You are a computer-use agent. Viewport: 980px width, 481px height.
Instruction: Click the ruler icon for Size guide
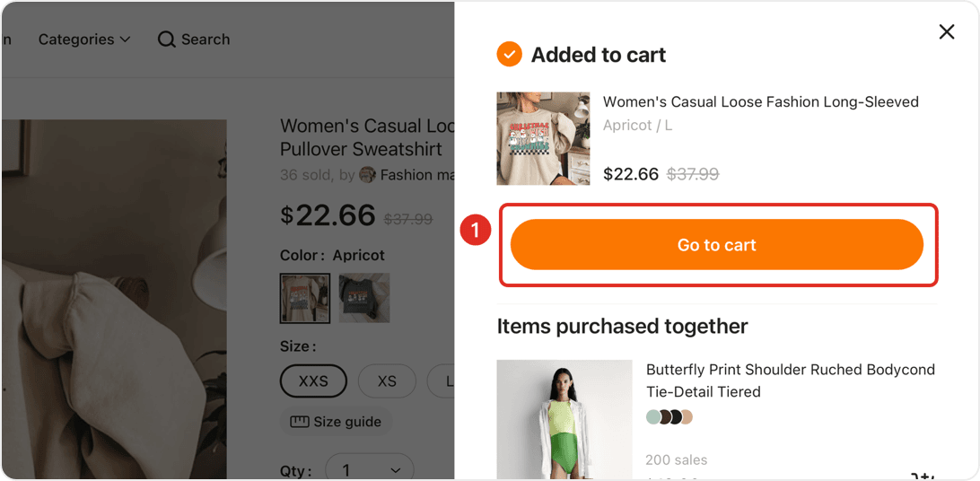click(299, 422)
